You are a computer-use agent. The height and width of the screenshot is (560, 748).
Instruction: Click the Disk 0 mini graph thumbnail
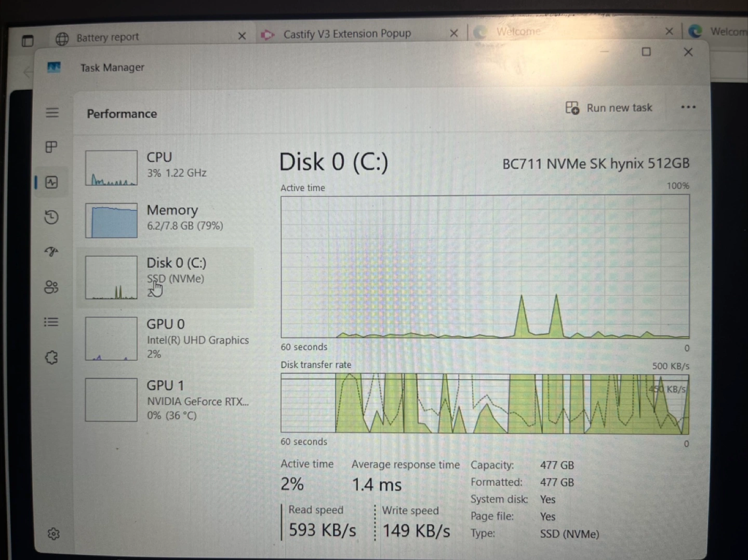111,278
